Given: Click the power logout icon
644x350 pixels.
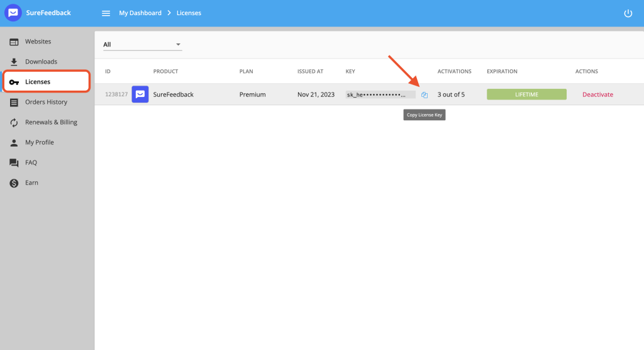Looking at the screenshot, I should [x=628, y=13].
